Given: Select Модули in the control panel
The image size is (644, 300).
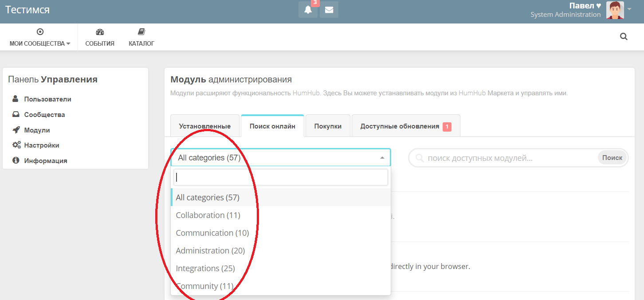Looking at the screenshot, I should [x=37, y=130].
